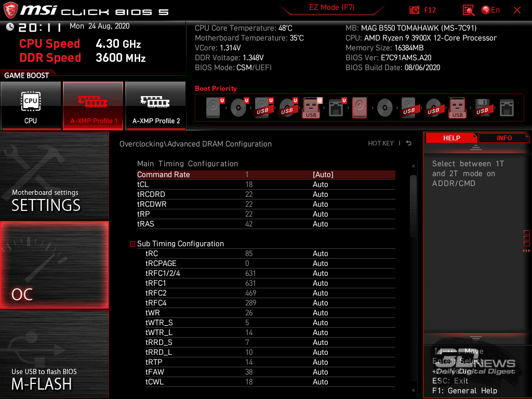Select UEFI optical disc boot device icon
Image resolution: width=532 pixels, height=399 pixels.
coord(240,108)
